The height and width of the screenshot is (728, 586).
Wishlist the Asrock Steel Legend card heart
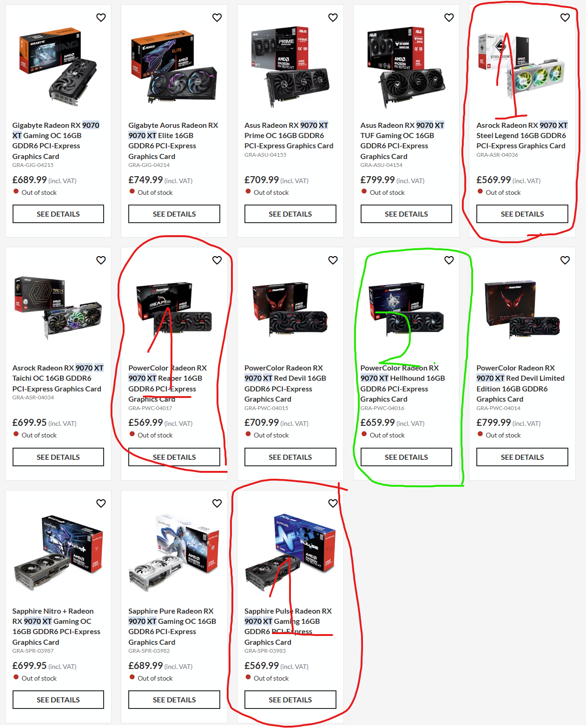coord(565,18)
